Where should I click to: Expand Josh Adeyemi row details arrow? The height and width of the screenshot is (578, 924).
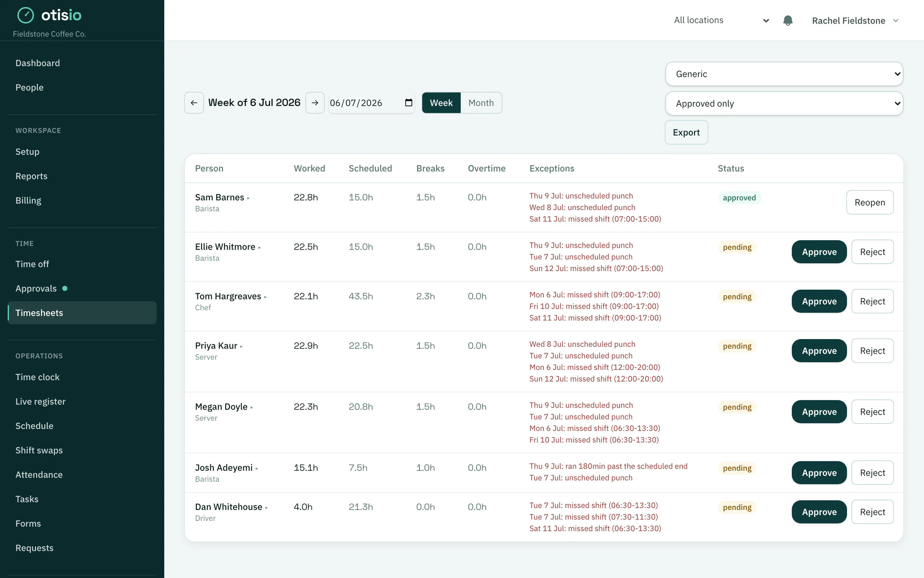[x=257, y=469]
